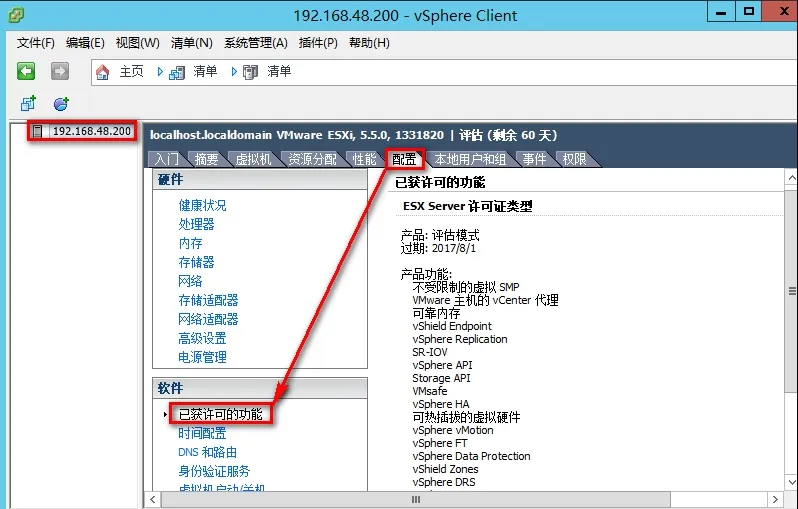Open the 系统管理(A) menu
Screen dimensions: 798x509
[x=255, y=43]
